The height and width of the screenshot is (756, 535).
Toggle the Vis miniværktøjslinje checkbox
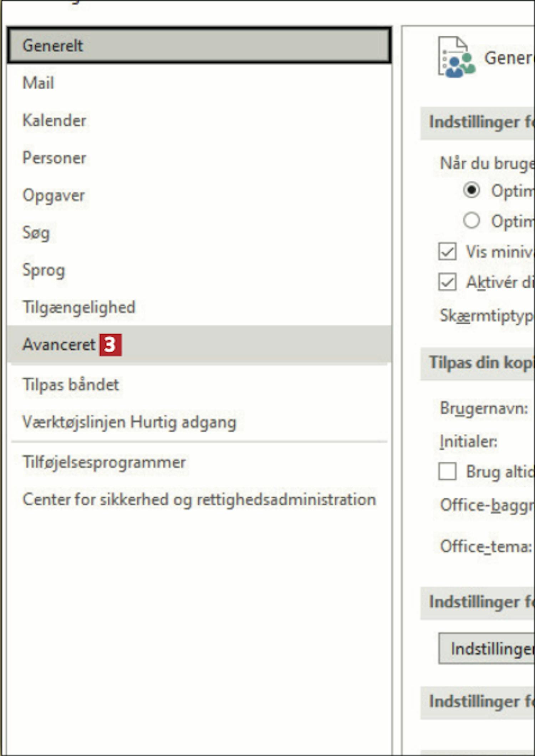[x=447, y=252]
